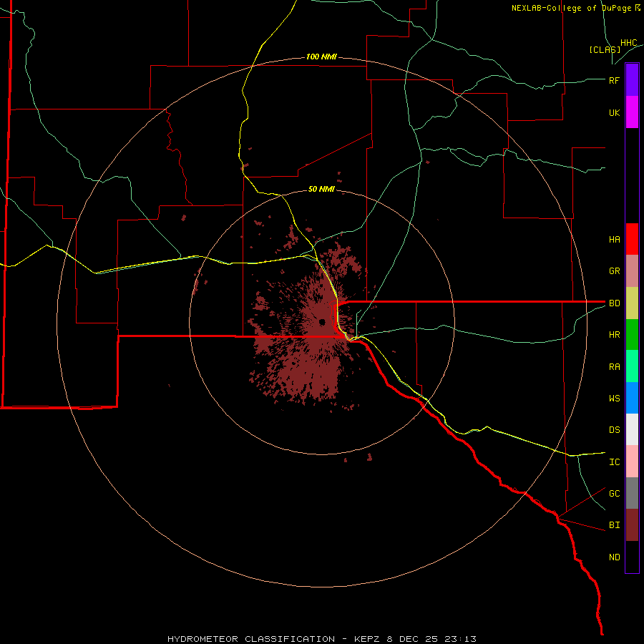The image size is (644, 644).
Task: Click the HHC product label
Action: [x=629, y=43]
